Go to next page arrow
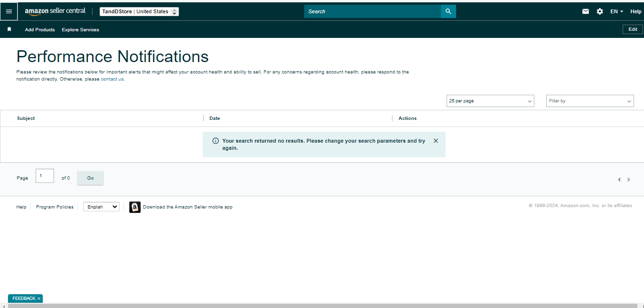The image size is (644, 308). [x=629, y=180]
